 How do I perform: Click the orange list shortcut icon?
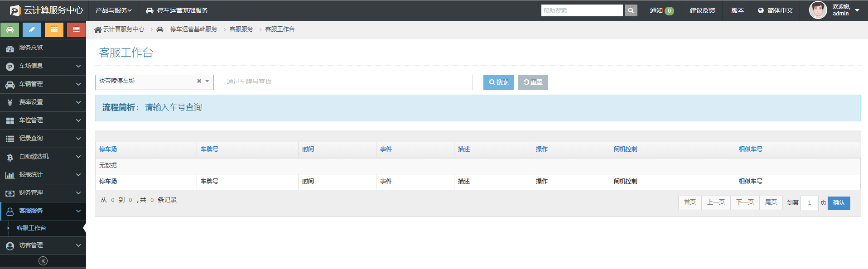(54, 29)
